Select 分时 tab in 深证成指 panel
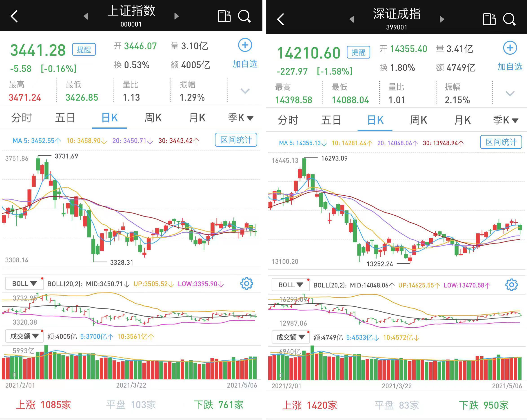Screen dimensions: 528x420 pyautogui.click(x=288, y=120)
